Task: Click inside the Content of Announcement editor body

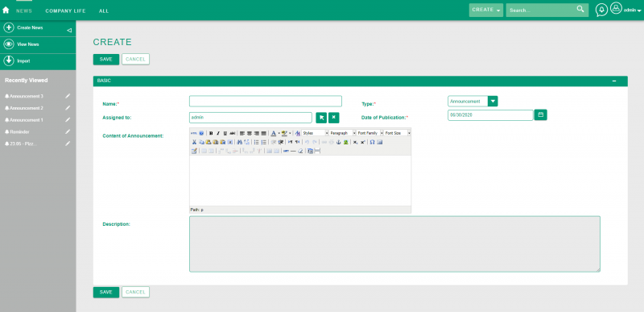Action: click(x=300, y=181)
